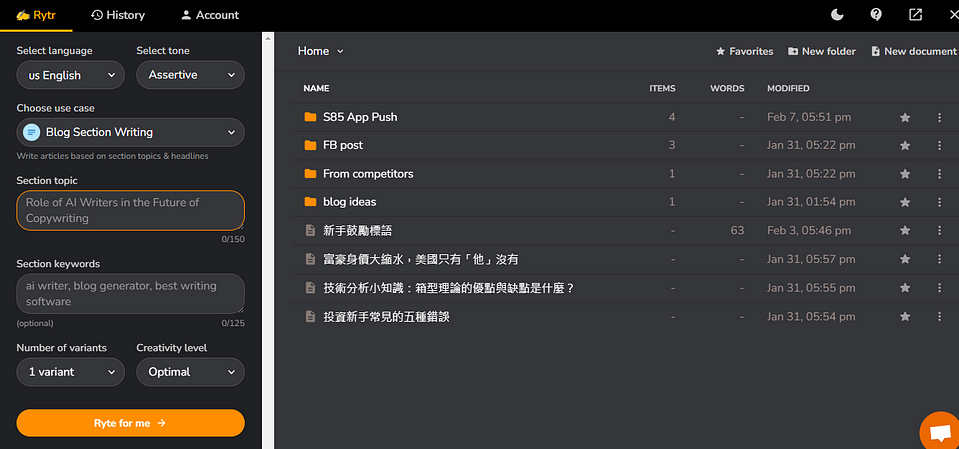Open the orange chat support bubble
Viewport: 959px width, 449px height.
(x=940, y=432)
